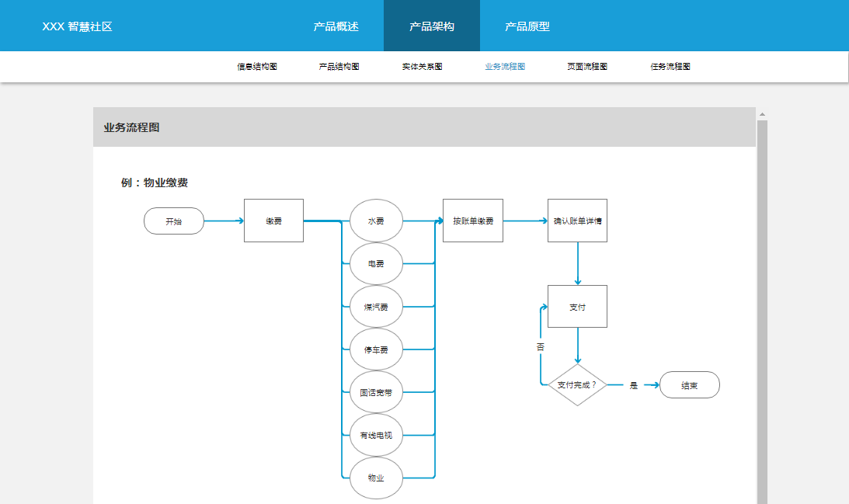Click the XXX 智慧社区 site title
The image size is (849, 504).
(77, 26)
